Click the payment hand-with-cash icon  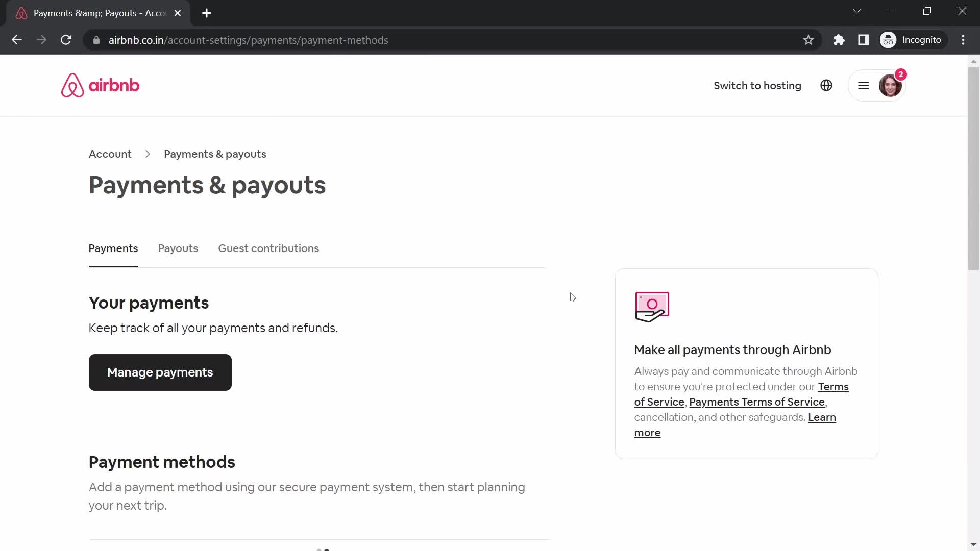click(x=651, y=306)
